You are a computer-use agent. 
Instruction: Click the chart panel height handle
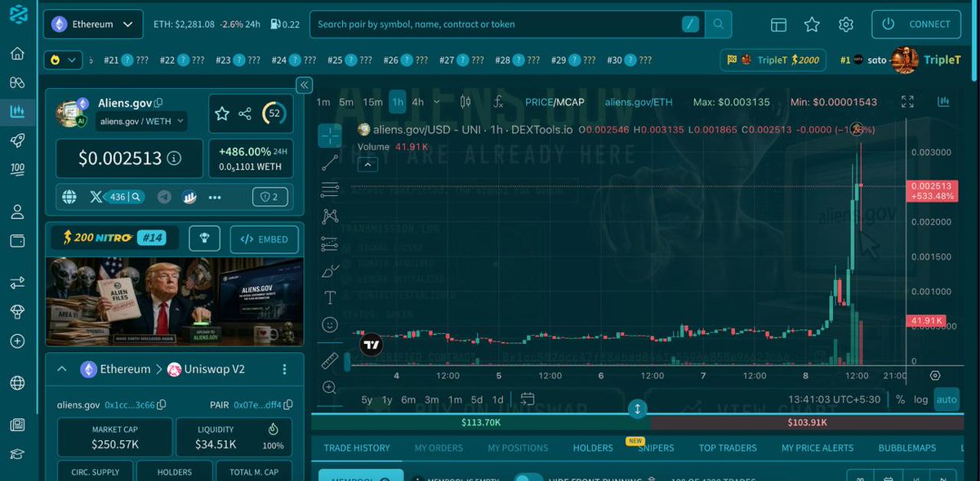[638, 409]
